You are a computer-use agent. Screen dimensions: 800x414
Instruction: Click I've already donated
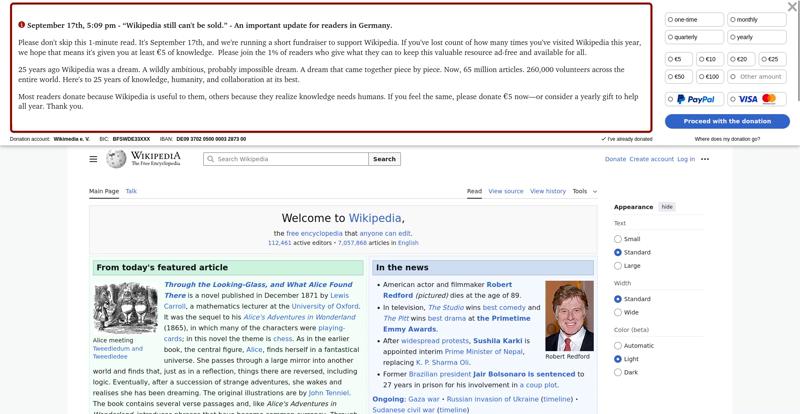tap(627, 139)
